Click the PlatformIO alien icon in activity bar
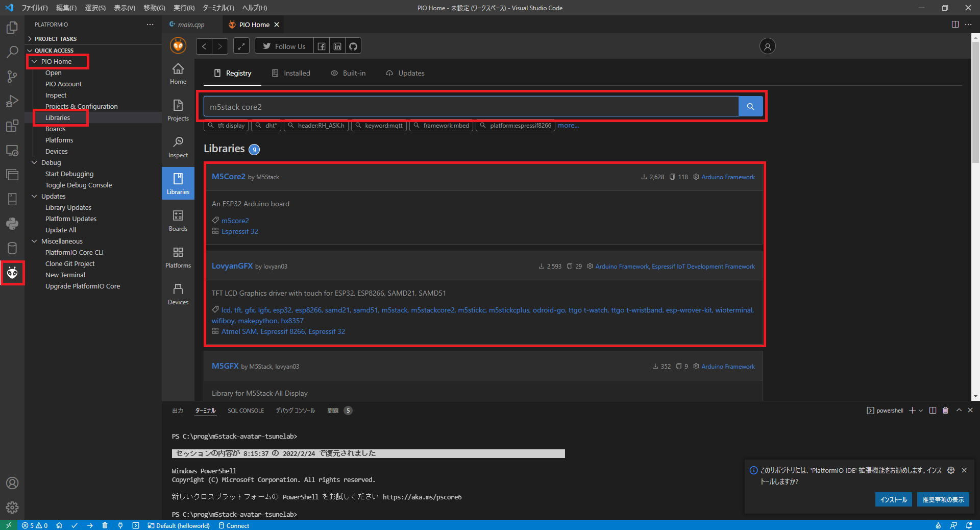Viewport: 980px width, 530px height. 12,273
